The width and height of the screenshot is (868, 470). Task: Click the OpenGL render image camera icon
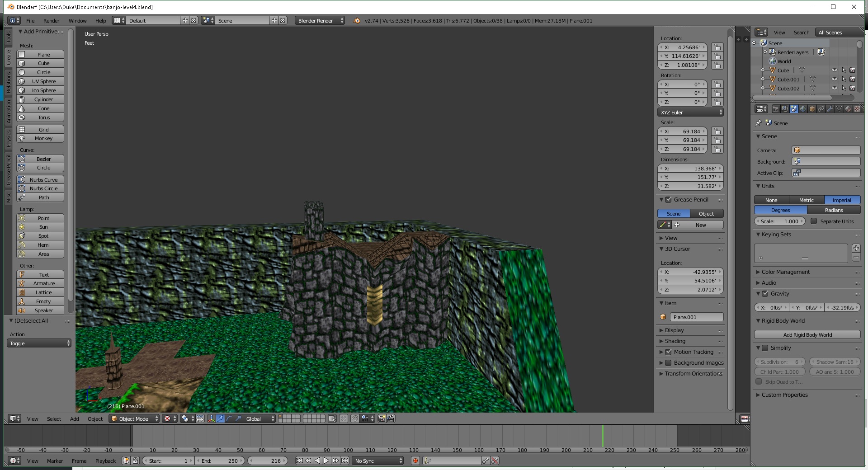tap(382, 418)
